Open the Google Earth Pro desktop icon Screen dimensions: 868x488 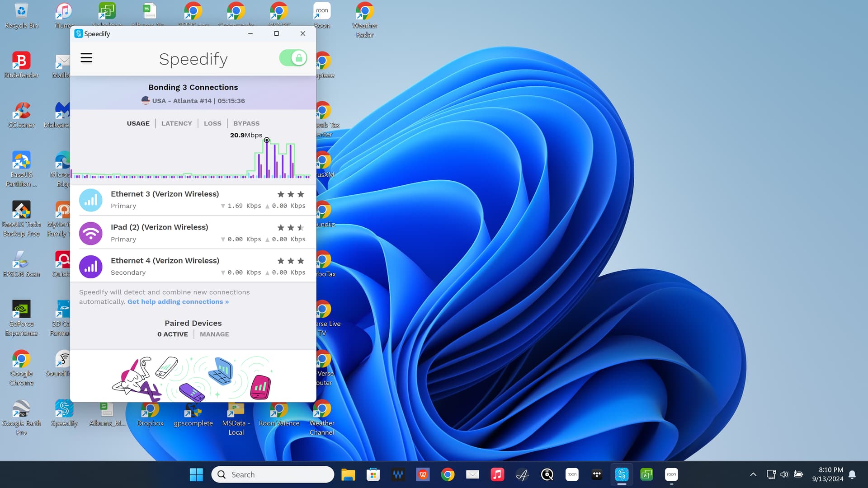[x=21, y=418]
